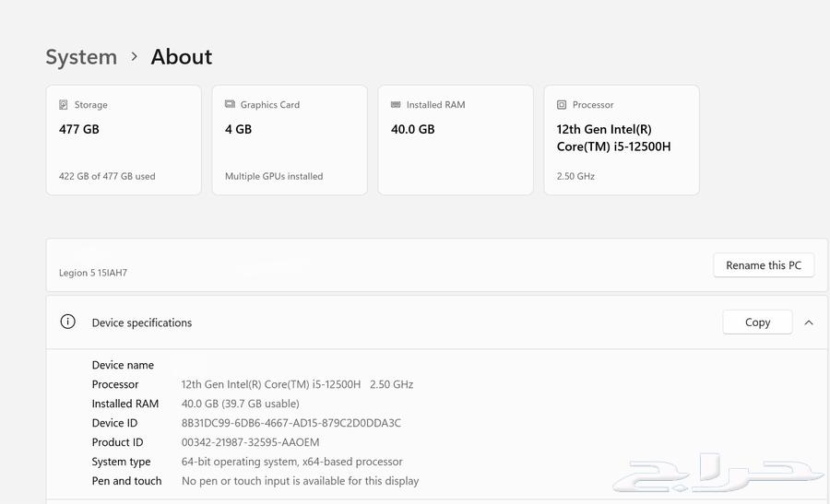Click the Storage disk icon
830x504 pixels.
[x=63, y=105]
